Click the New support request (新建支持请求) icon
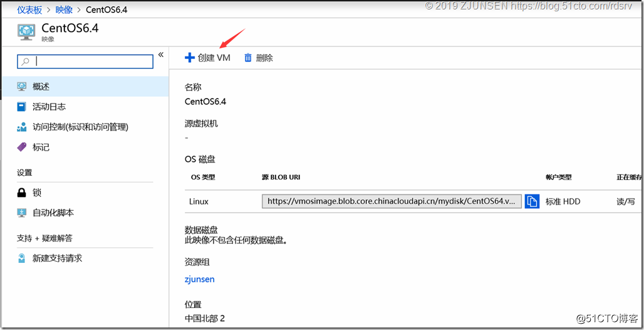644x330 pixels. point(22,258)
